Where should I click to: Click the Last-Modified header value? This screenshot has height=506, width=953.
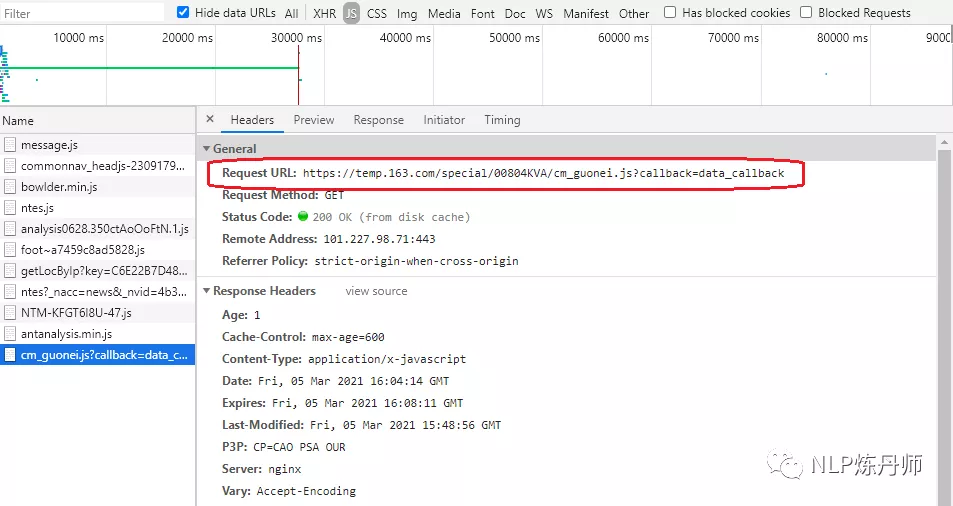(405, 425)
